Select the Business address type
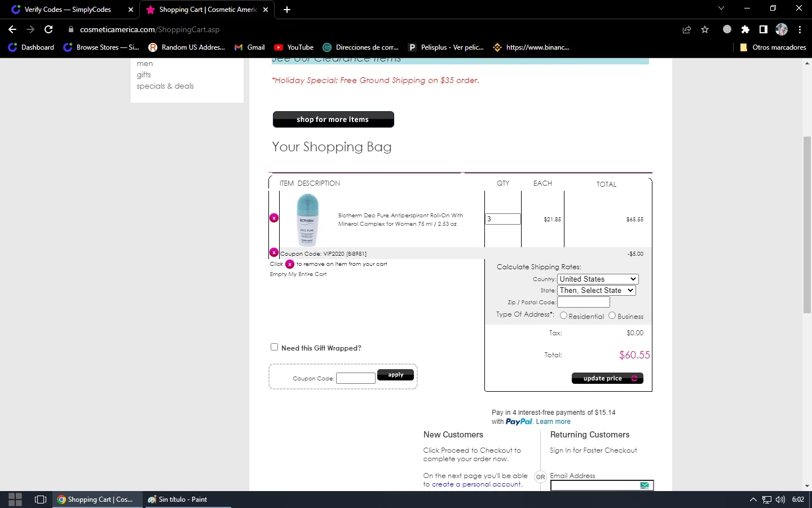812x508 pixels. point(612,316)
